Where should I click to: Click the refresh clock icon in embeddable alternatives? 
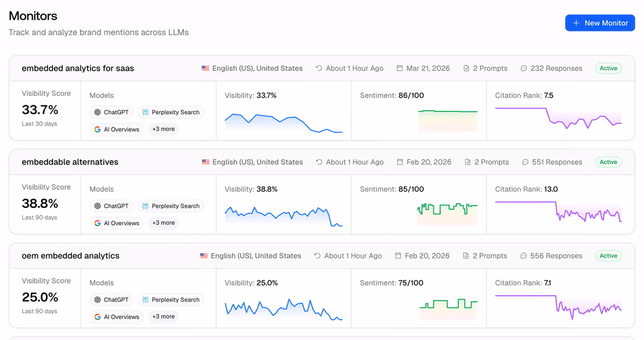(x=318, y=162)
